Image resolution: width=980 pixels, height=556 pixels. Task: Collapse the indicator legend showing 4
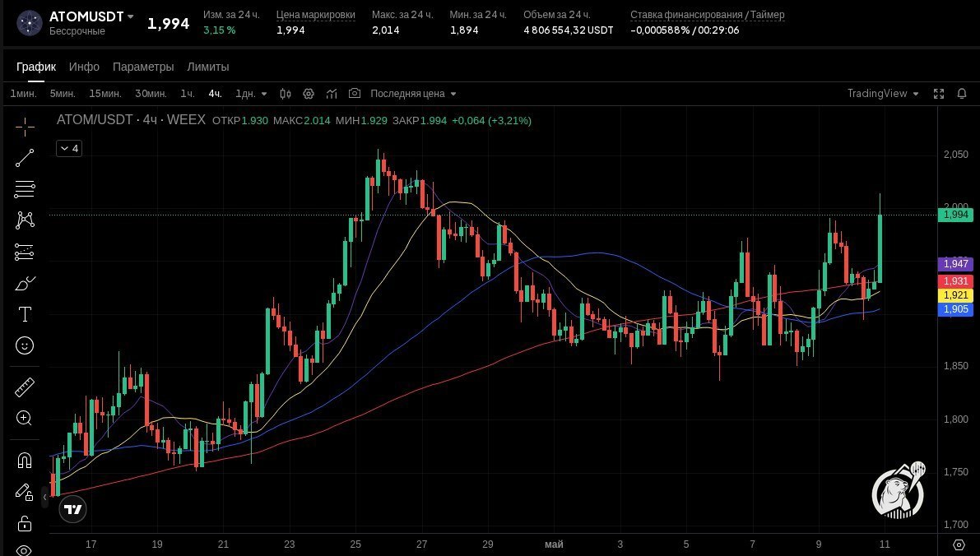pyautogui.click(x=69, y=148)
